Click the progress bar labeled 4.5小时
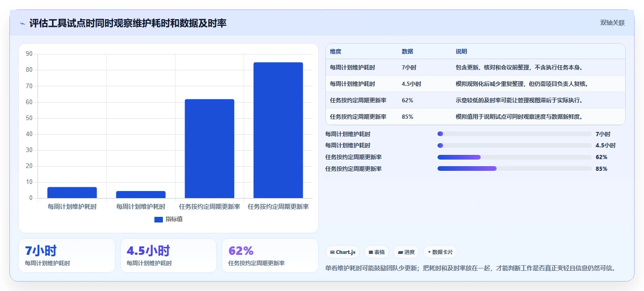Screen dimensions: 644x291 [514, 145]
